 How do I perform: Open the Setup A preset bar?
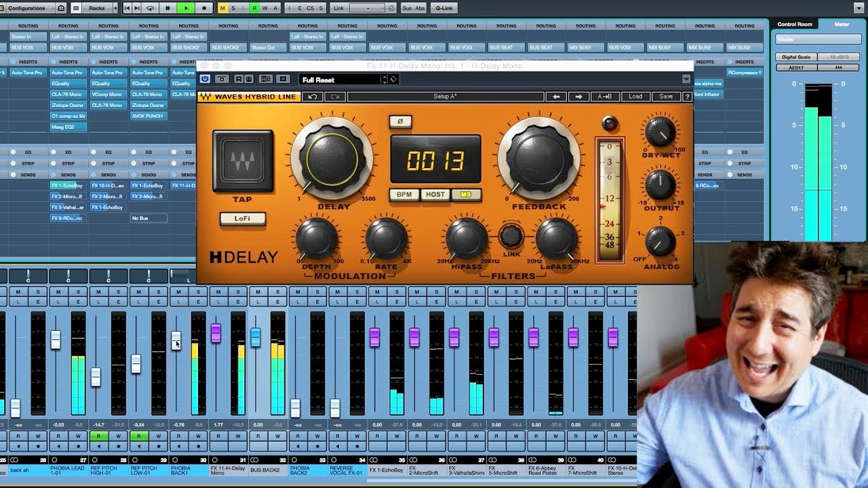tap(446, 96)
